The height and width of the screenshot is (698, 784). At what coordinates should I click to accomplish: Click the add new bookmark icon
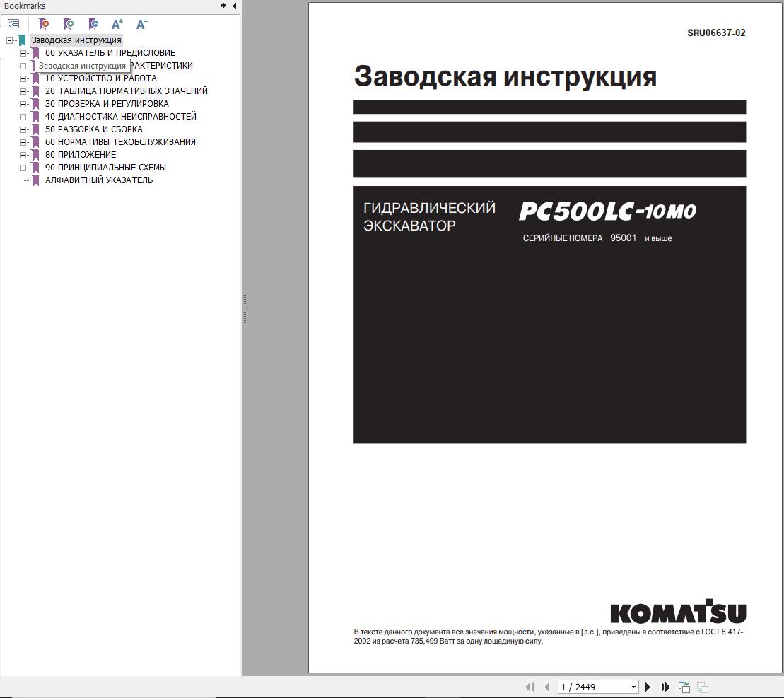pyautogui.click(x=69, y=24)
